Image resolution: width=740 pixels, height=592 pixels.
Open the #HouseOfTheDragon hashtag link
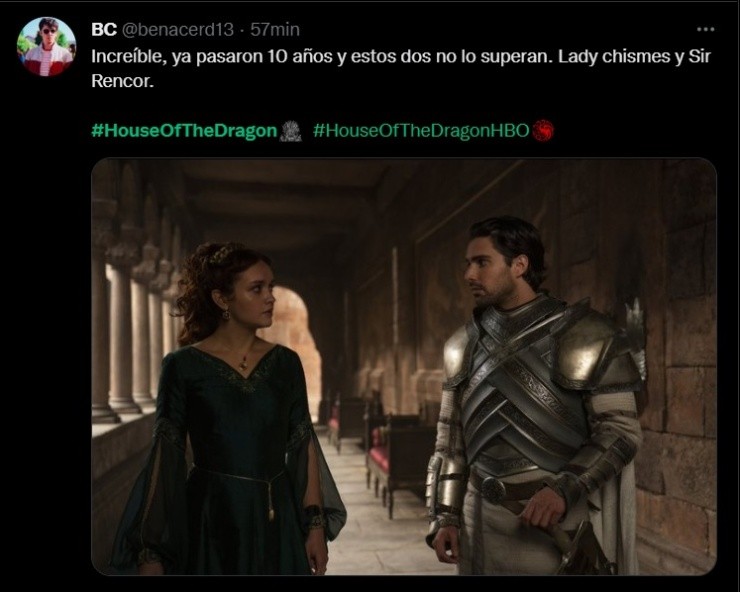click(x=184, y=131)
